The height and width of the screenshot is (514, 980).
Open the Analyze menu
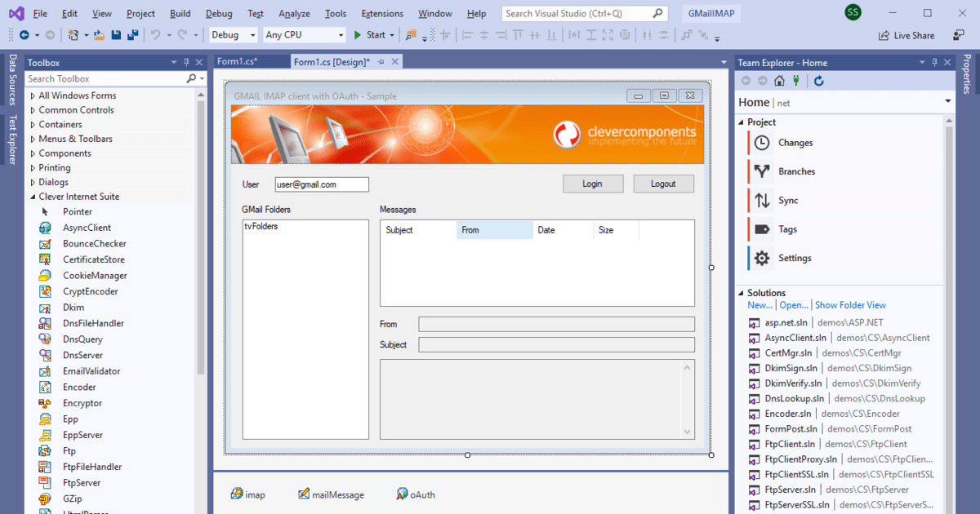293,13
